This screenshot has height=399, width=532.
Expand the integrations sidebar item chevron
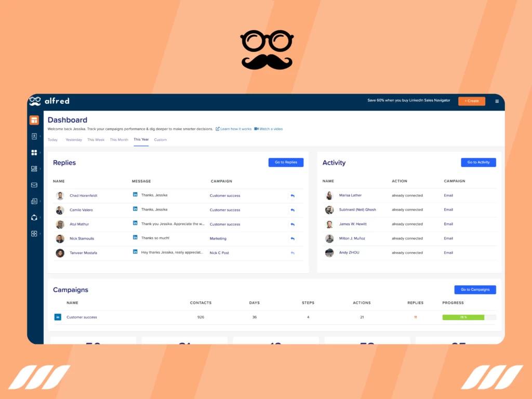(x=40, y=234)
